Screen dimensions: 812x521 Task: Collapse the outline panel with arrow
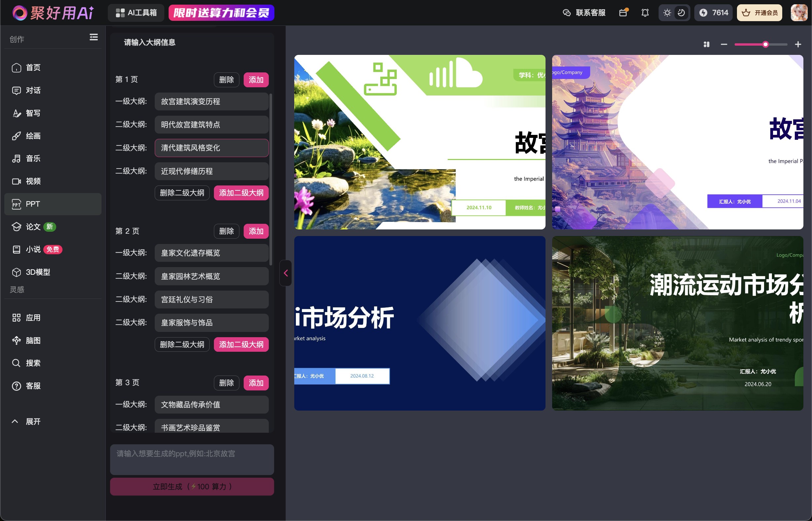(x=286, y=273)
